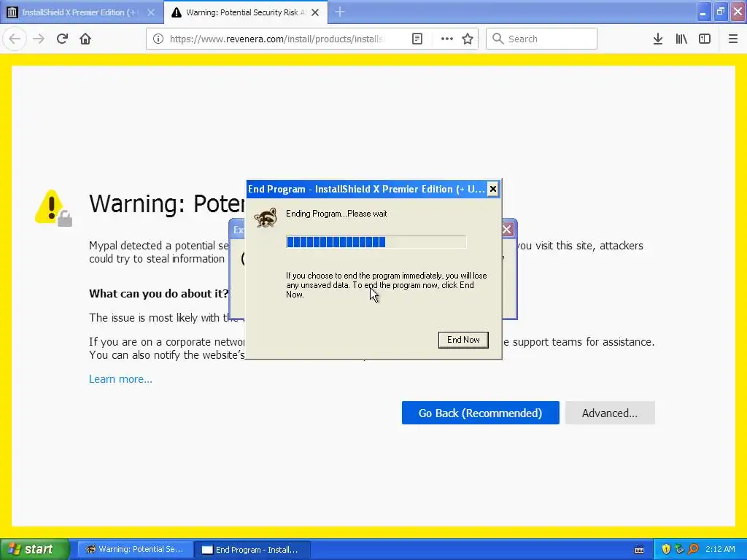Follow the Learn more... link
747x560 pixels.
tap(120, 379)
